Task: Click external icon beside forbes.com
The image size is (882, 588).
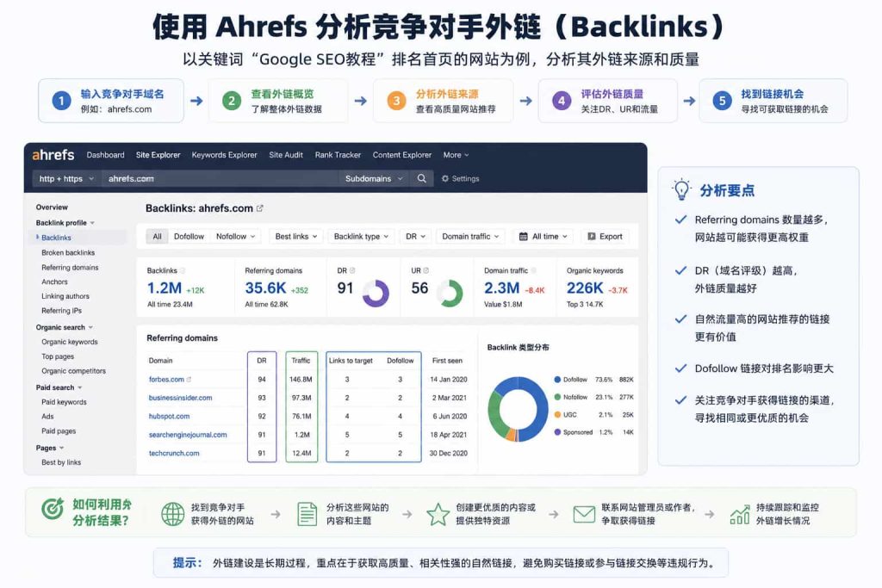Action: coord(189,380)
